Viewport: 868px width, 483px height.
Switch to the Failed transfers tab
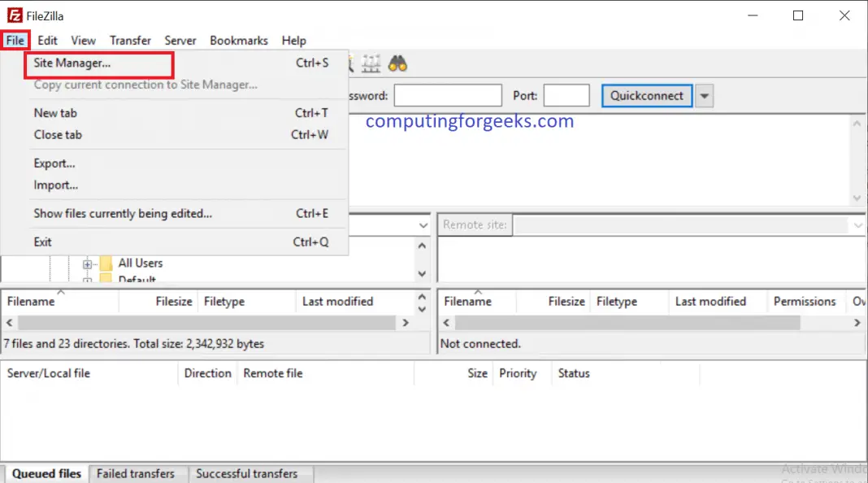tap(137, 473)
